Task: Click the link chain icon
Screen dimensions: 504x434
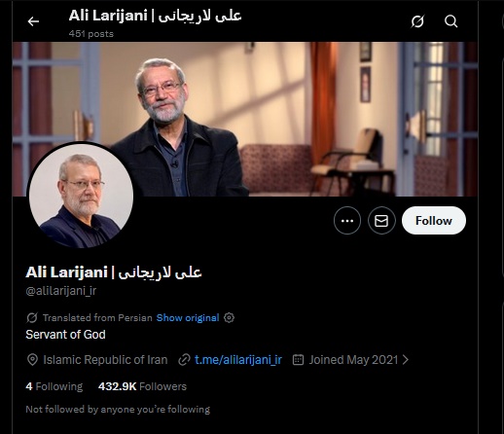Action: point(184,360)
